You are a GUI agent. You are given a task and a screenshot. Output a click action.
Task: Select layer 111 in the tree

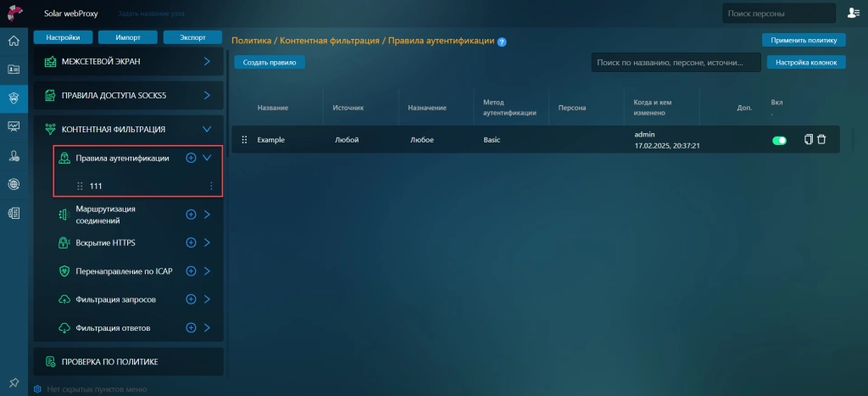(96, 187)
